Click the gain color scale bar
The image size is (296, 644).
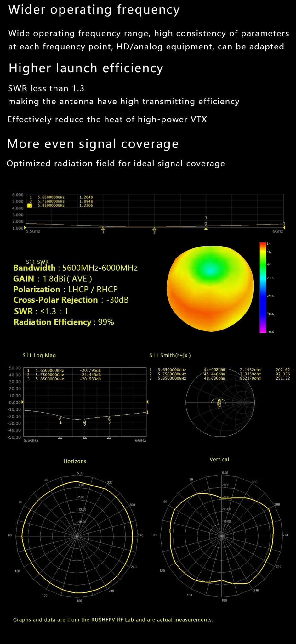point(263,287)
